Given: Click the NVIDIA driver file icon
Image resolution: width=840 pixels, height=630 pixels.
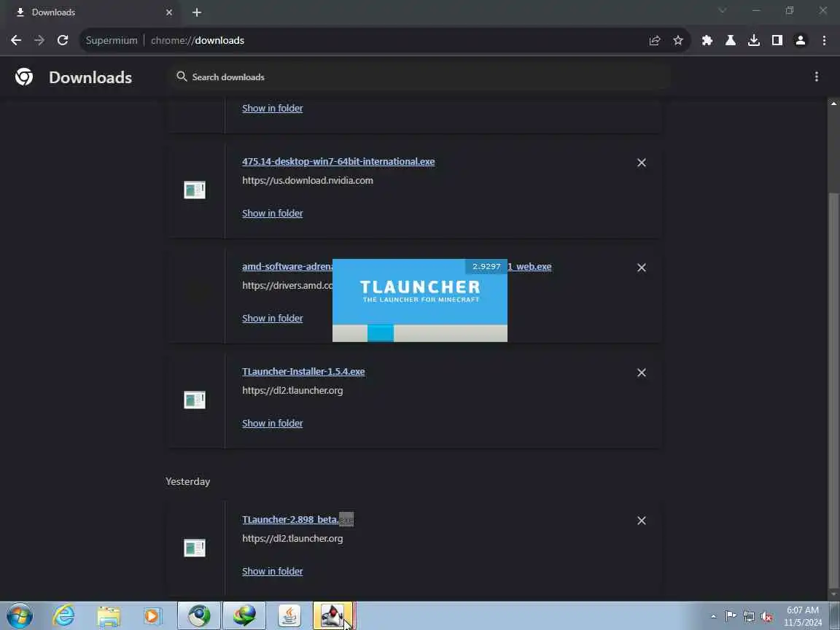Looking at the screenshot, I should [x=195, y=190].
